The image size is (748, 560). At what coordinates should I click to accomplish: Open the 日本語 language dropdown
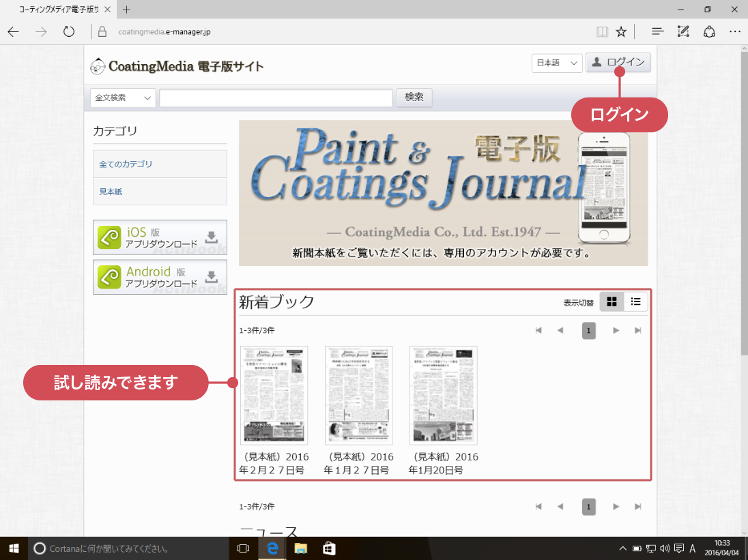click(x=556, y=63)
